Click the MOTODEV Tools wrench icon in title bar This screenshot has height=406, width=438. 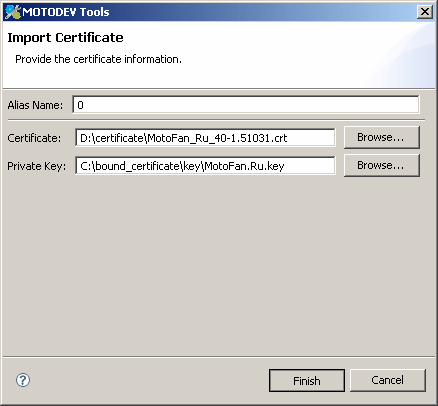13,12
